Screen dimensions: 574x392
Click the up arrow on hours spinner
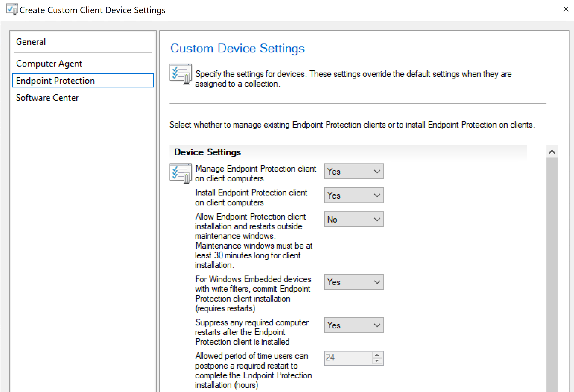pos(377,355)
